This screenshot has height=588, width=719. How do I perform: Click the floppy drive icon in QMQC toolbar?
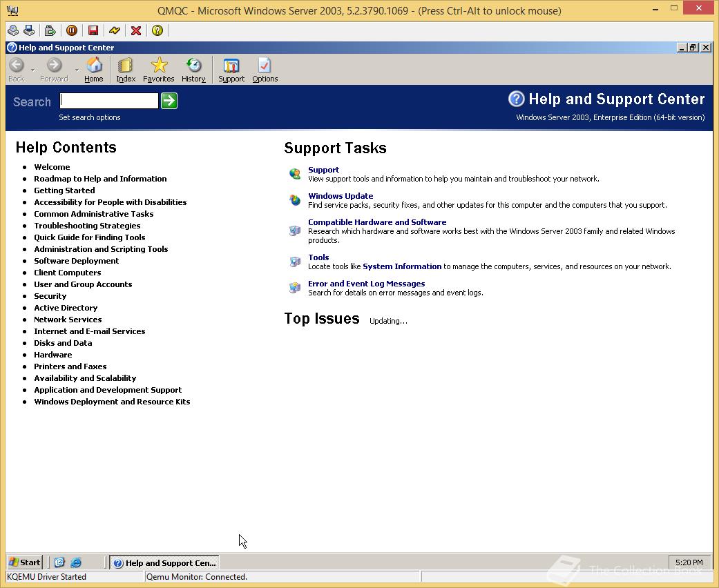pos(29,30)
